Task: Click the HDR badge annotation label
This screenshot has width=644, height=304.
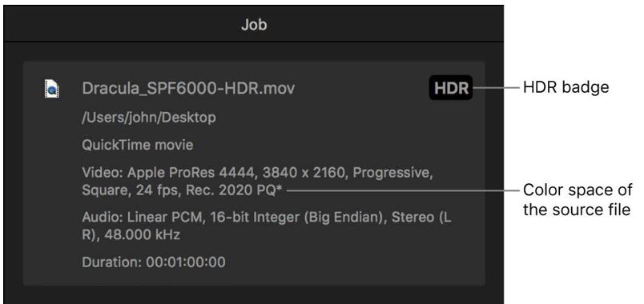Action: click(x=566, y=87)
